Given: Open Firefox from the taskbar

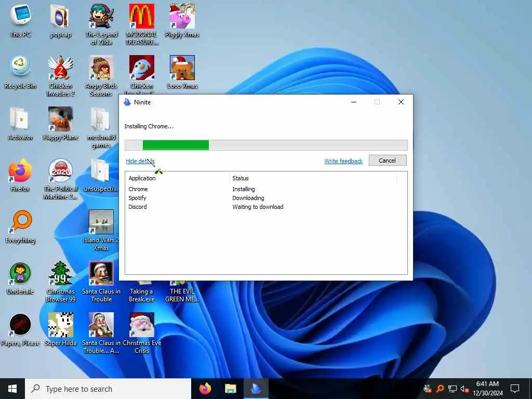Looking at the screenshot, I should click(205, 389).
